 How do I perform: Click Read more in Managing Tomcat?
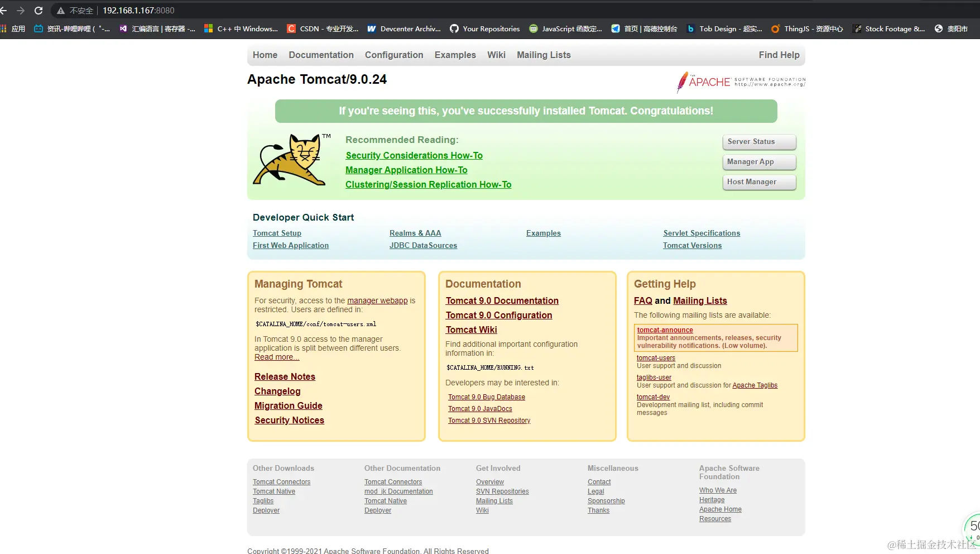(277, 357)
